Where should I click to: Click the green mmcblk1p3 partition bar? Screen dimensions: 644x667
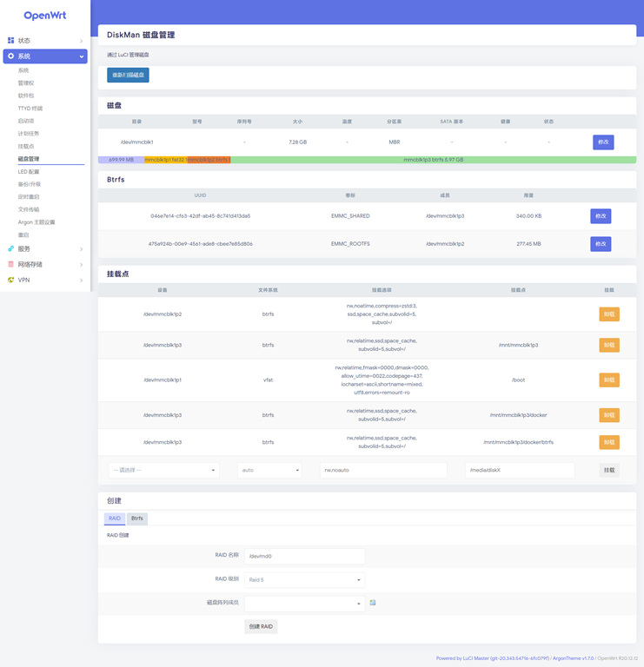tap(433, 160)
